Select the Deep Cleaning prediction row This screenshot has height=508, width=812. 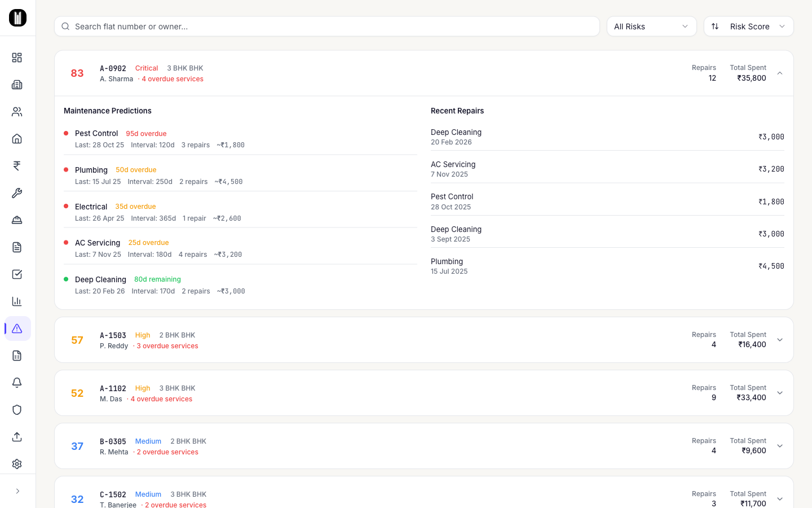pyautogui.click(x=240, y=285)
